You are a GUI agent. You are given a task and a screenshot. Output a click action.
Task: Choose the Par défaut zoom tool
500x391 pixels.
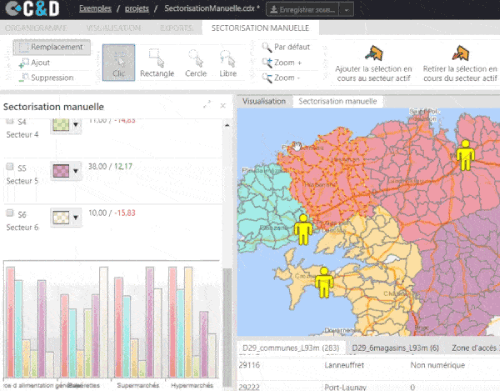[x=286, y=47]
